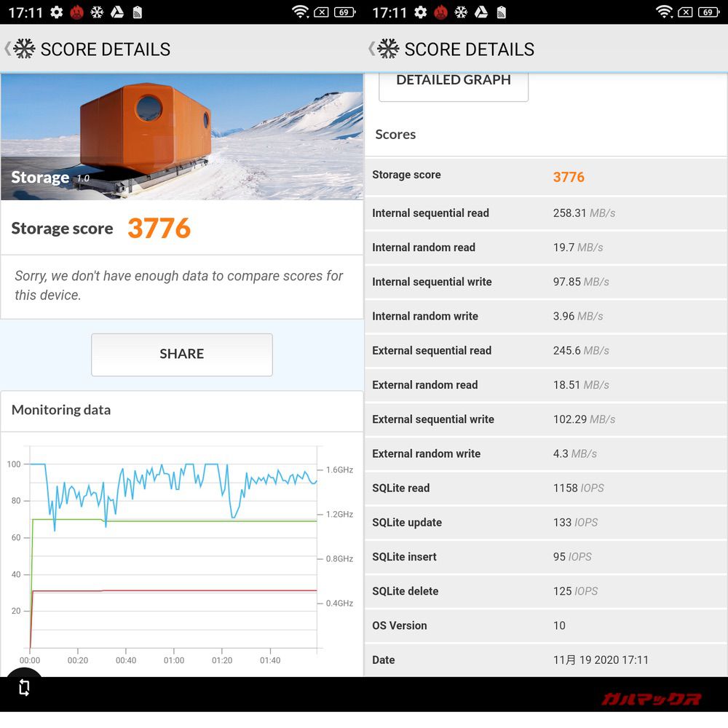Tap the snowflake logo in right header
Image resolution: width=728 pixels, height=728 pixels.
point(388,49)
